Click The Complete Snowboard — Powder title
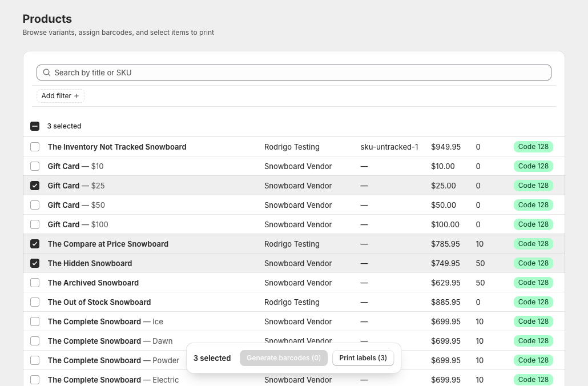This screenshot has width=588, height=386. tap(113, 360)
